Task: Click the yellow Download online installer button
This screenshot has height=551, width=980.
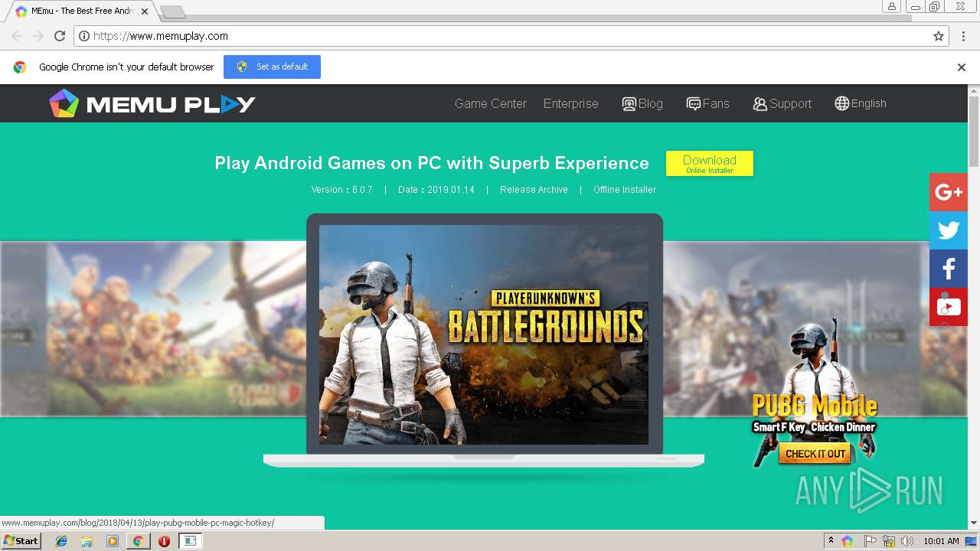Action: [x=710, y=163]
